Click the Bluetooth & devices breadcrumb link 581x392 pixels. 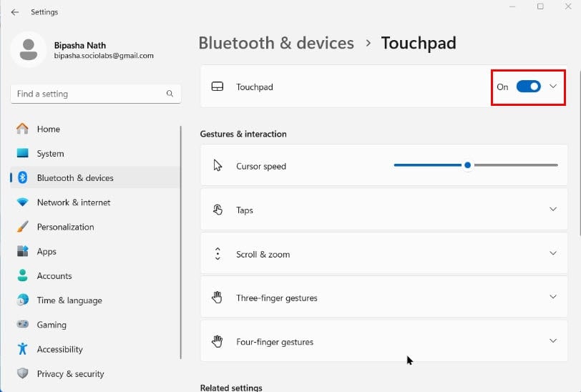276,43
